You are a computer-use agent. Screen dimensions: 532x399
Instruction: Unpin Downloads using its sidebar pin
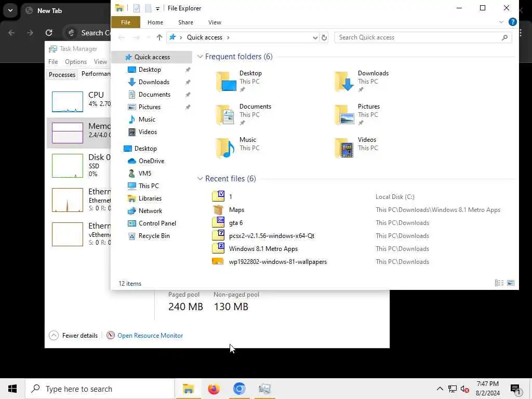pos(188,82)
